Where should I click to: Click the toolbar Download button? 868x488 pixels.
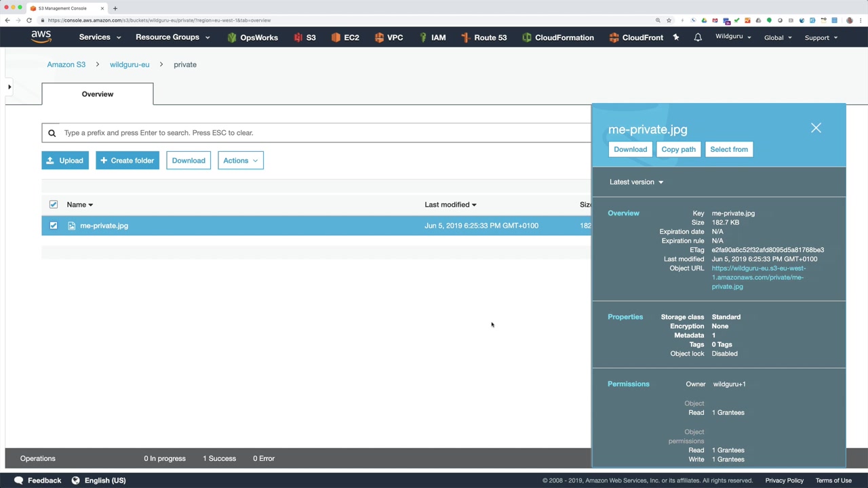pyautogui.click(x=189, y=161)
